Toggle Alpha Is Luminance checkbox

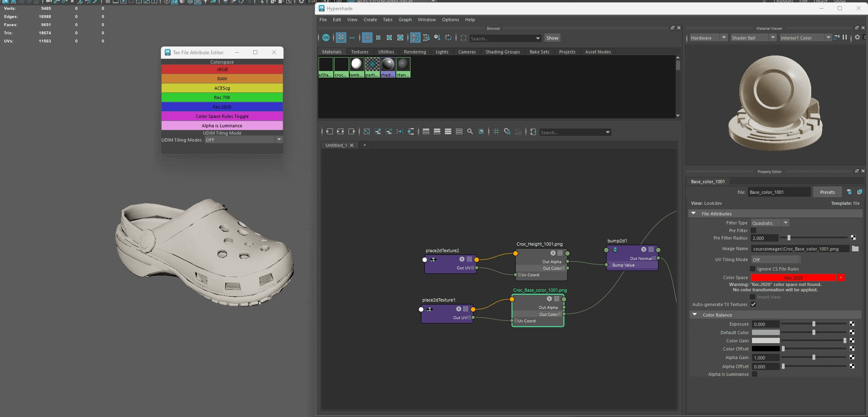point(755,374)
